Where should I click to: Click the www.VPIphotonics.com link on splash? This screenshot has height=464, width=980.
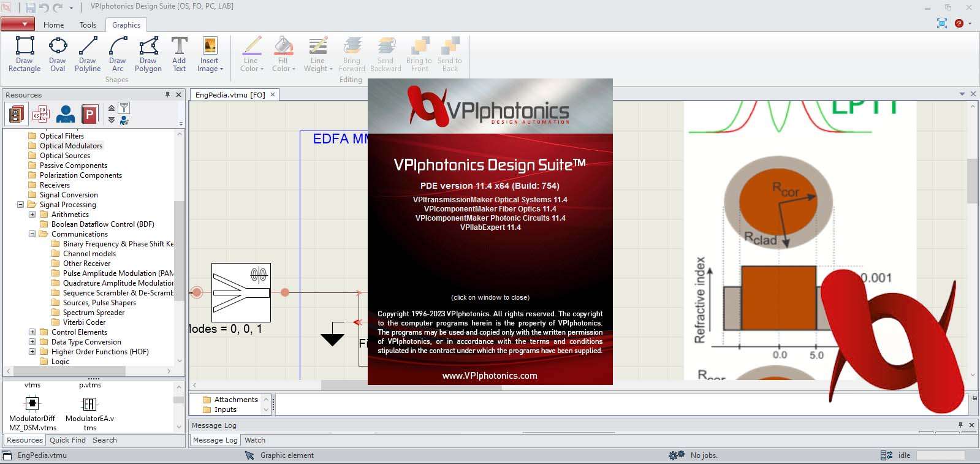(x=490, y=376)
